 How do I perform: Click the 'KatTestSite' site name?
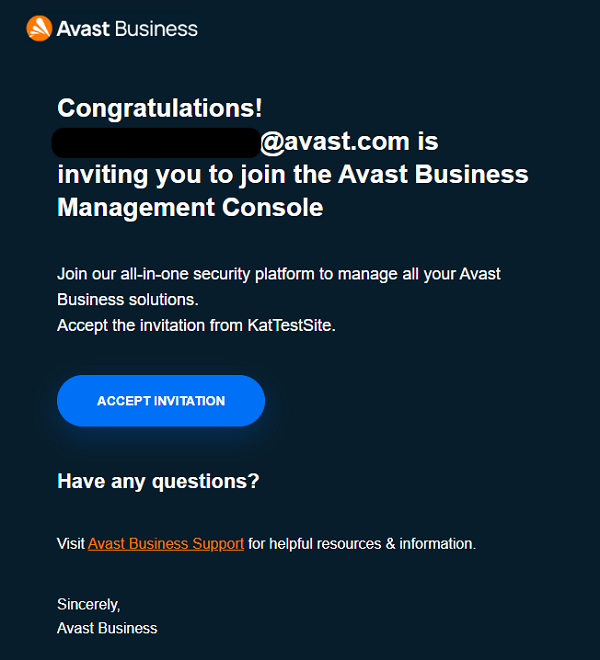pos(290,325)
